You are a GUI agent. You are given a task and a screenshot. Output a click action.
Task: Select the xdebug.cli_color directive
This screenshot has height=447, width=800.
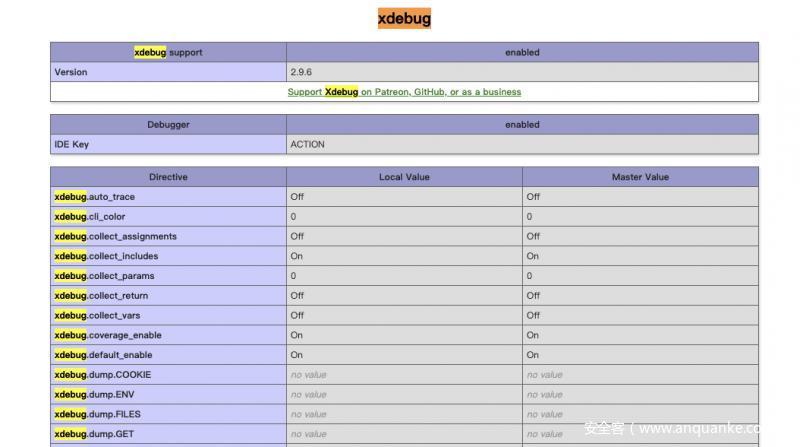click(168, 216)
